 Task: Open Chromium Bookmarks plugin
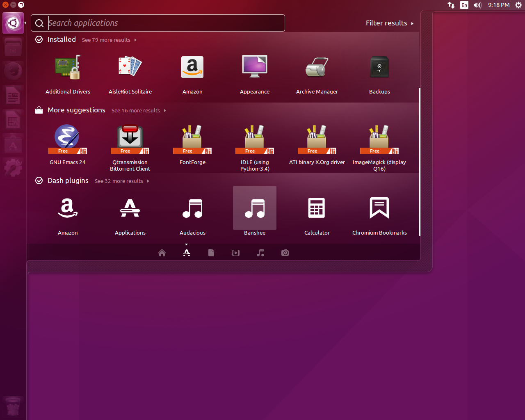click(379, 216)
